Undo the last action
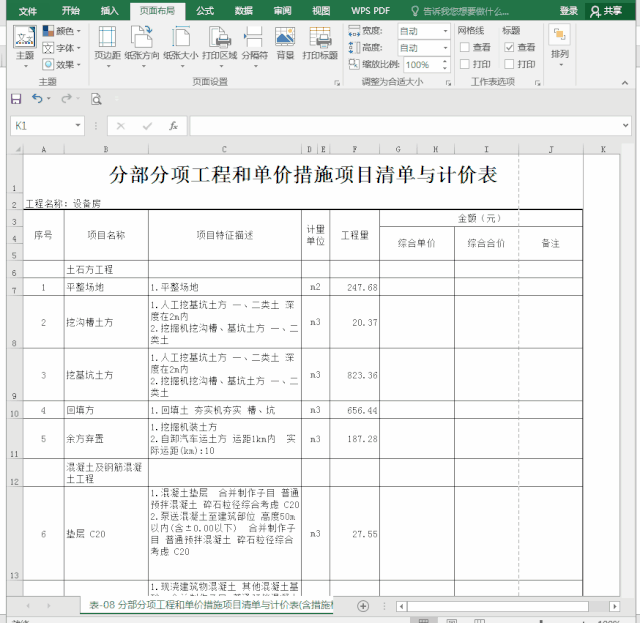This screenshot has width=640, height=623. pyautogui.click(x=37, y=98)
